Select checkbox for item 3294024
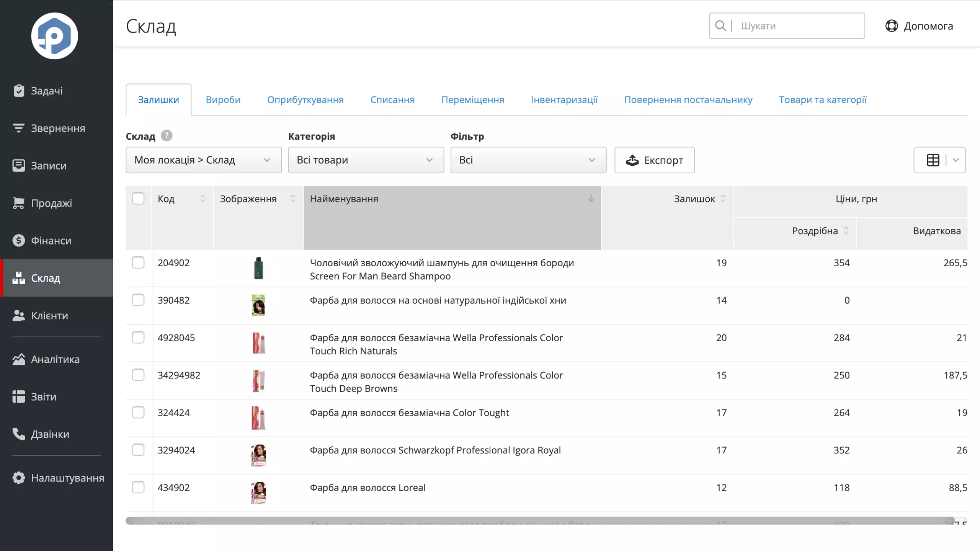The width and height of the screenshot is (980, 551). [x=138, y=450]
